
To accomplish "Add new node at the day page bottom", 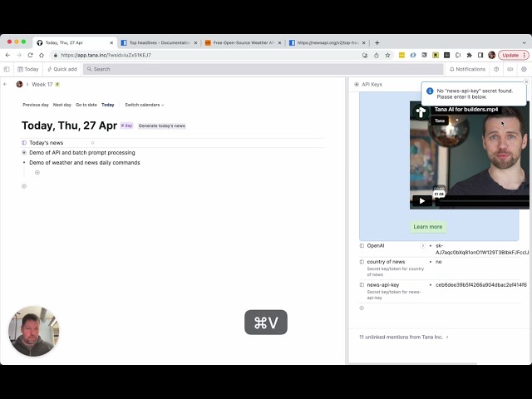I will click(x=24, y=186).
